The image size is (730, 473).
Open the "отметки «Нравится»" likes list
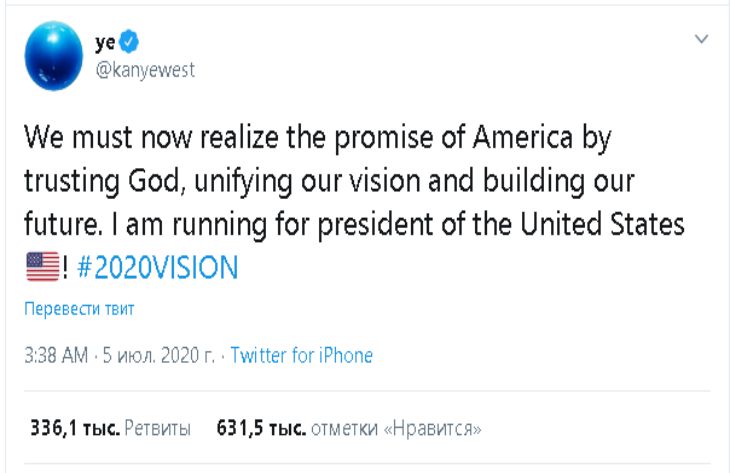[397, 429]
